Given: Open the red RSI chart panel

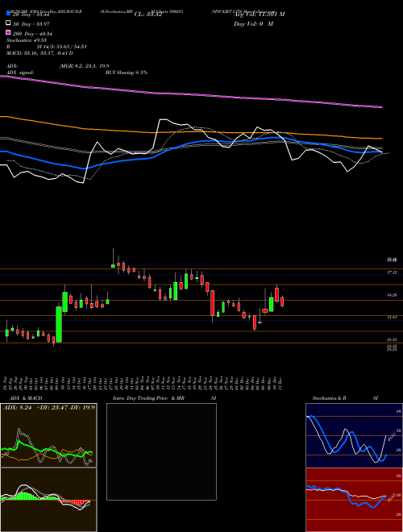Looking at the screenshot, I should 354,500.
